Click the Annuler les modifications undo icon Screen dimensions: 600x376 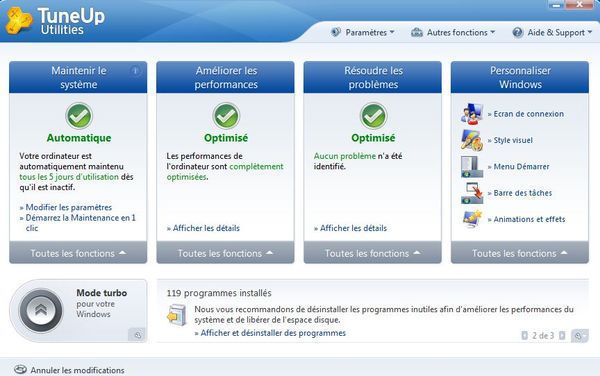pos(20,369)
